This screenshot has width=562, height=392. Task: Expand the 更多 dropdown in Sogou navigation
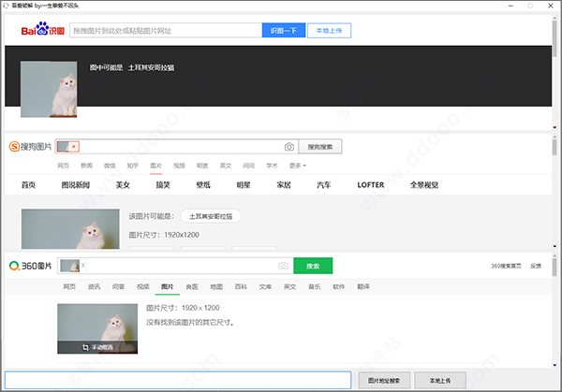[297, 165]
